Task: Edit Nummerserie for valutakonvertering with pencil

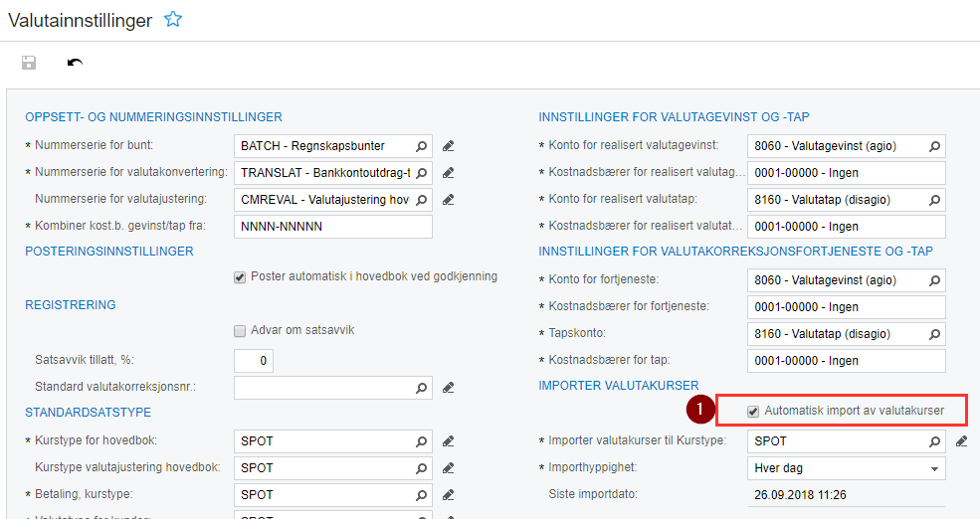Action: click(448, 173)
